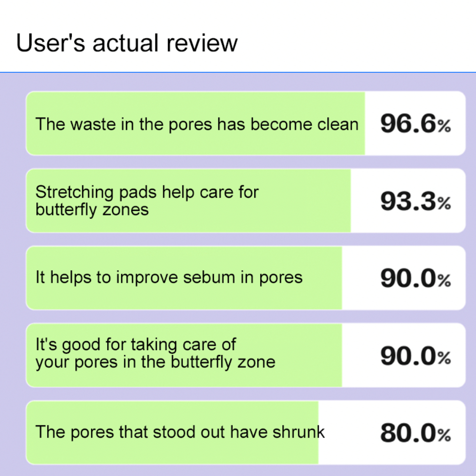Select the 90.0% value in butterfly zone pores row
The image size is (476, 476).
pyautogui.click(x=416, y=356)
